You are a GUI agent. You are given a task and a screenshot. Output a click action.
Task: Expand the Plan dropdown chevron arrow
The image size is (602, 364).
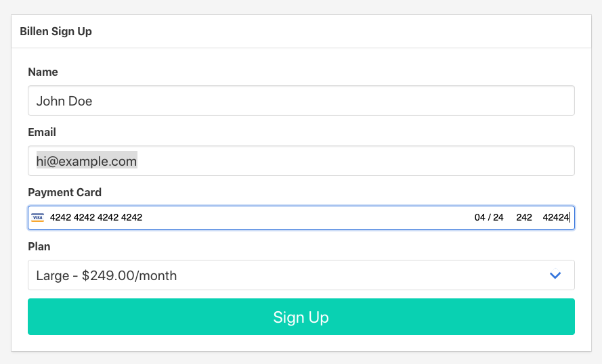pos(555,275)
